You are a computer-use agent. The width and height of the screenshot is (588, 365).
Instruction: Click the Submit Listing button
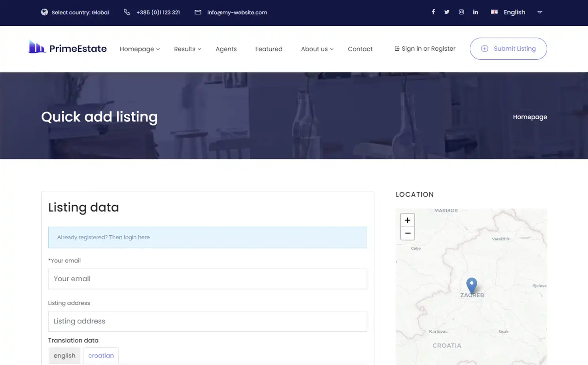[508, 49]
